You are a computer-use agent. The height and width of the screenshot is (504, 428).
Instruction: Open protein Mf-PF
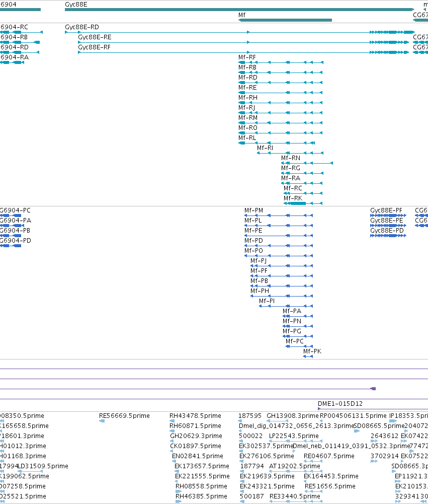259,271
